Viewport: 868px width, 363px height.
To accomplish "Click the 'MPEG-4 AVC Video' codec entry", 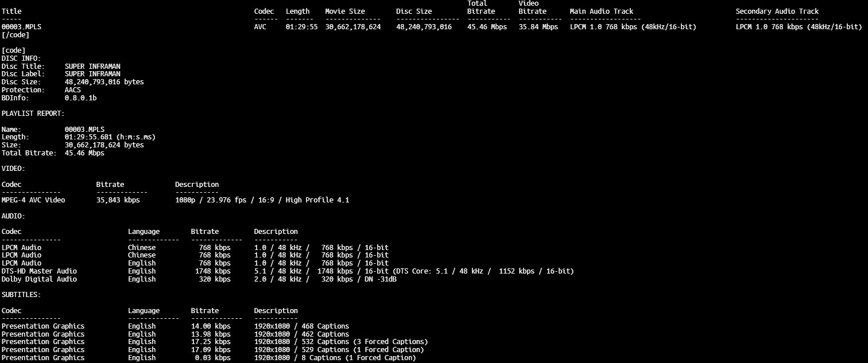I will coord(33,200).
